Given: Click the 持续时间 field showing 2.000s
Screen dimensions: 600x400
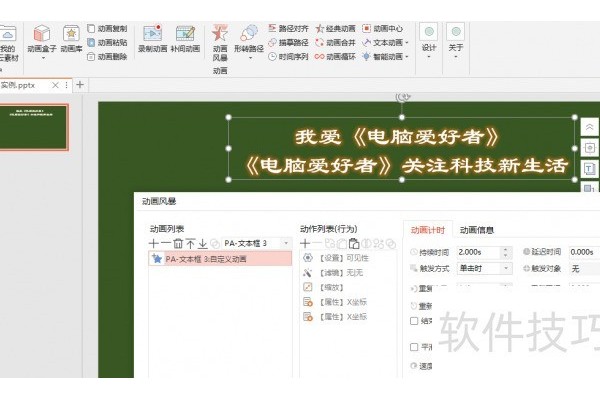Looking at the screenshot, I should [x=478, y=252].
